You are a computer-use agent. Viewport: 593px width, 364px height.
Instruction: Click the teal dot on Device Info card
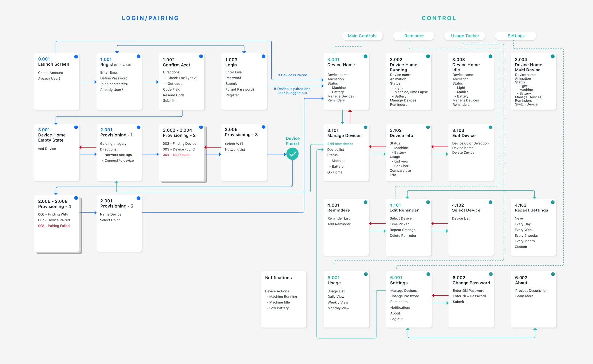pyautogui.click(x=428, y=127)
